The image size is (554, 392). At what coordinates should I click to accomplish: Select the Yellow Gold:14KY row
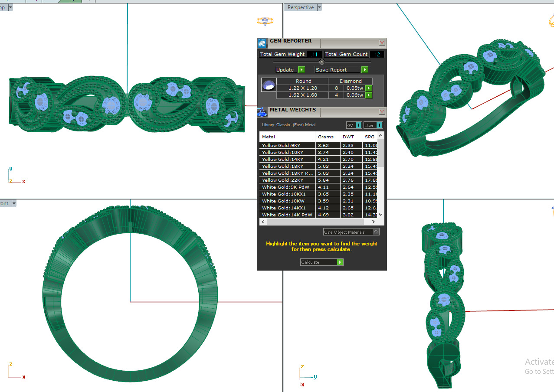(318, 159)
